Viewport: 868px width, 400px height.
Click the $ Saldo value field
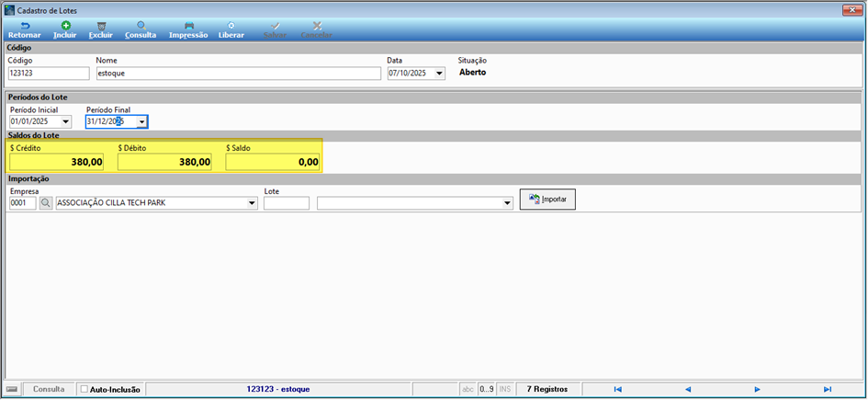pyautogui.click(x=273, y=162)
